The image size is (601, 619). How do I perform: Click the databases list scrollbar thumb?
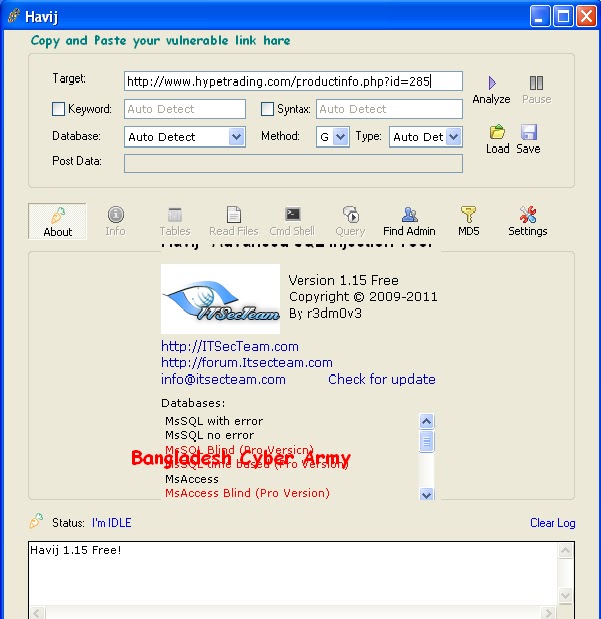pyautogui.click(x=426, y=442)
